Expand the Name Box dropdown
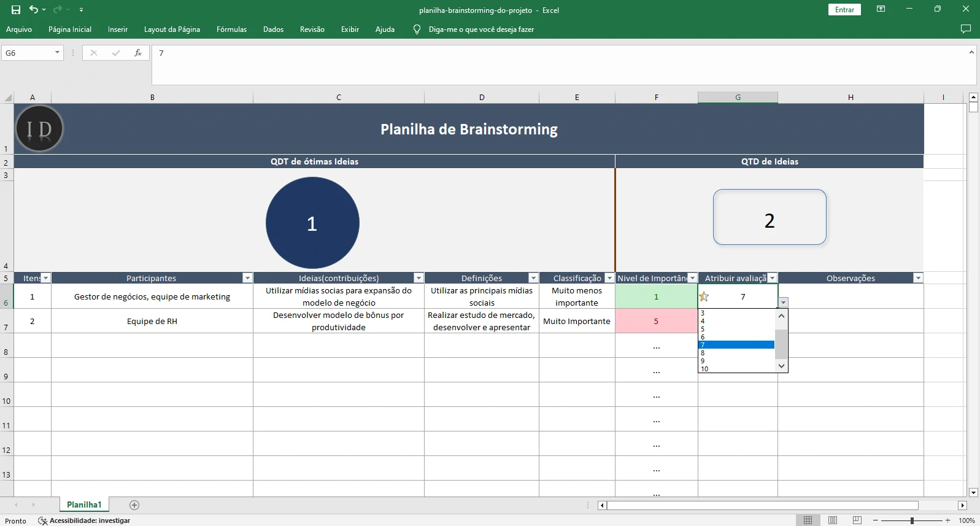 coord(57,53)
